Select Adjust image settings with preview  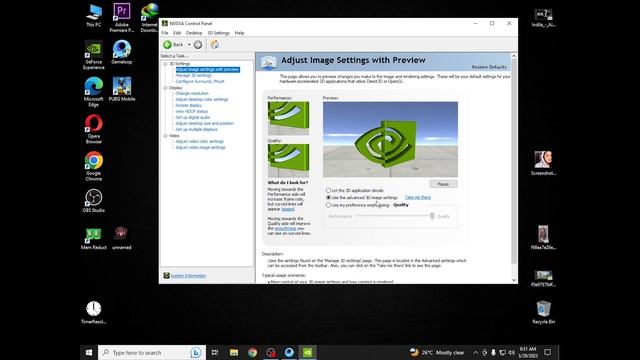click(x=207, y=69)
